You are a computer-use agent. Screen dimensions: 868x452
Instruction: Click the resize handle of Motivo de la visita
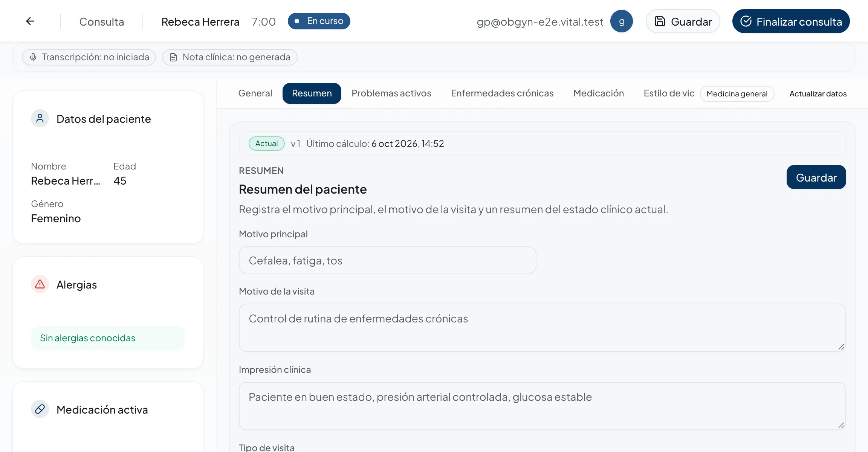(x=841, y=347)
